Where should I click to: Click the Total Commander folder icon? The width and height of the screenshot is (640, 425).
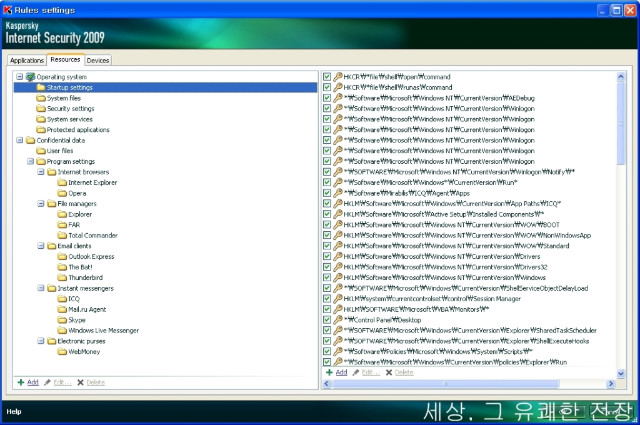(62, 235)
